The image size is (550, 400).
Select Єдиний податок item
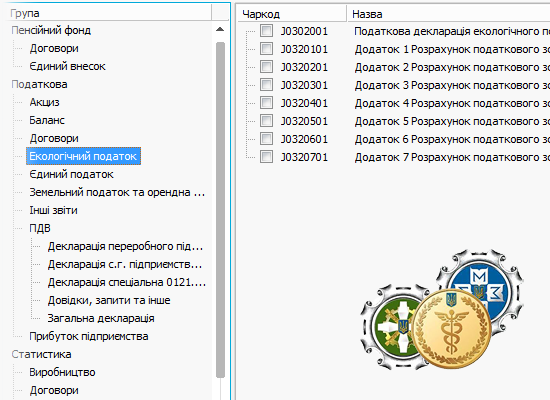click(71, 174)
